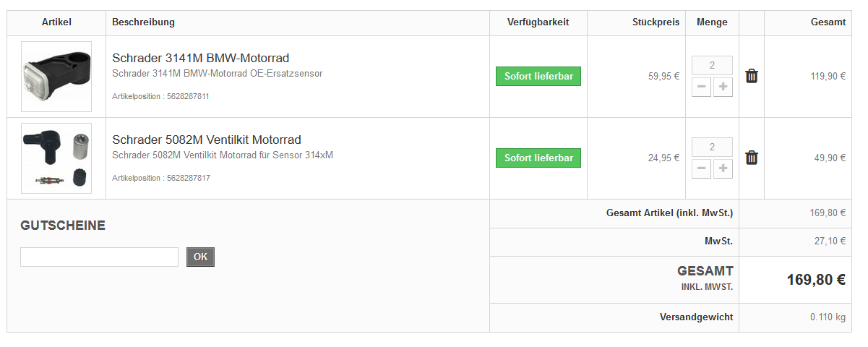
Task: Open the Schrader 3141M BMW-Motorrad title link
Action: [201, 58]
